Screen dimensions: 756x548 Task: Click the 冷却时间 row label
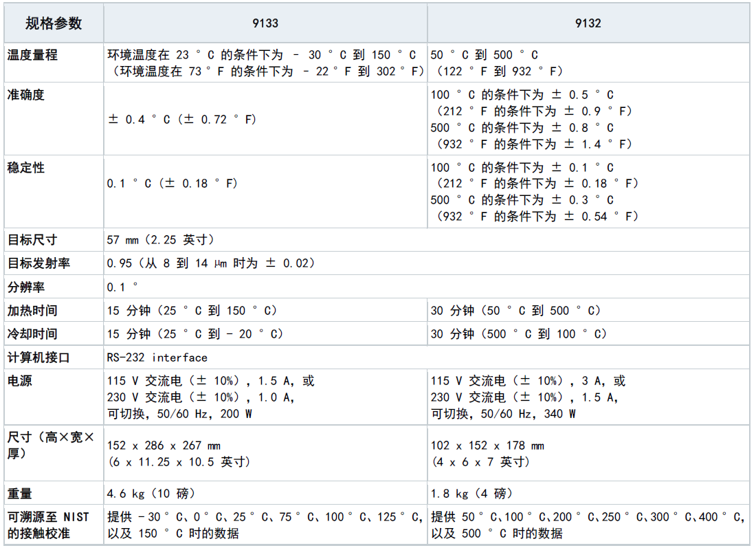32,333
